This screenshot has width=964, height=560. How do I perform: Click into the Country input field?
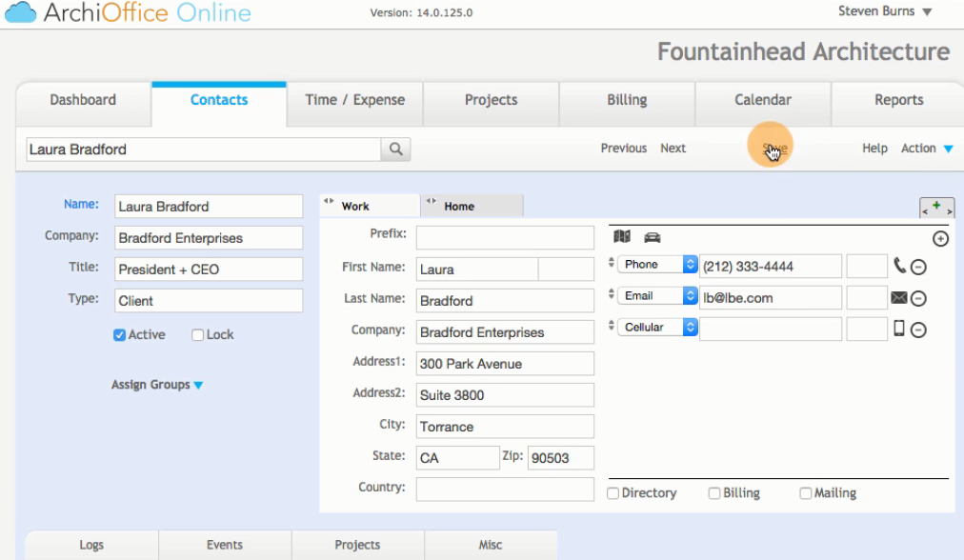505,489
